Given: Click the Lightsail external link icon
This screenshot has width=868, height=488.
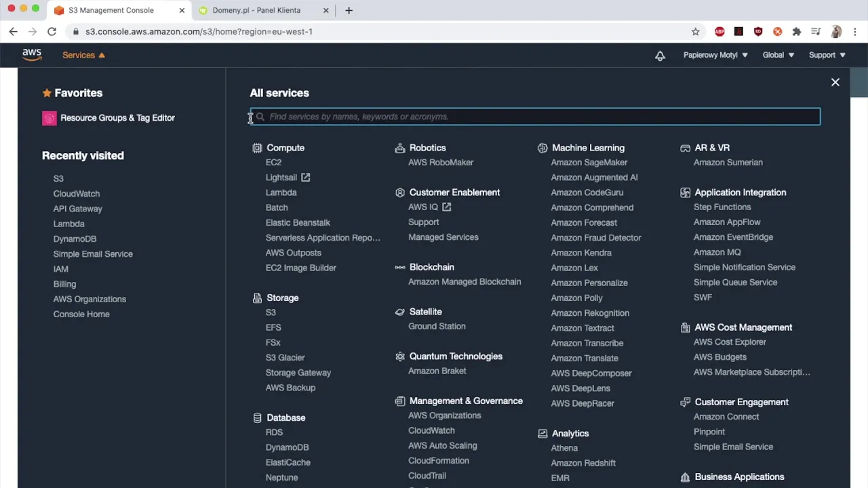Looking at the screenshot, I should point(306,178).
